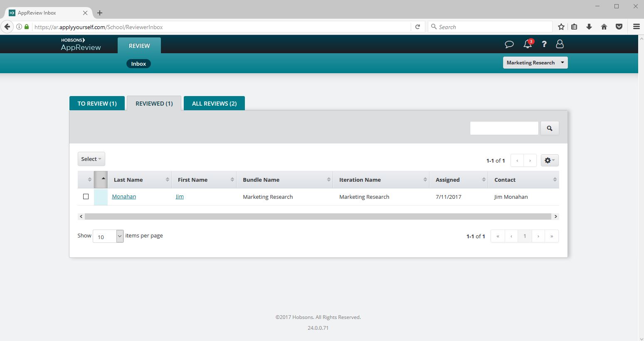Open the user profile icon

pos(560,44)
